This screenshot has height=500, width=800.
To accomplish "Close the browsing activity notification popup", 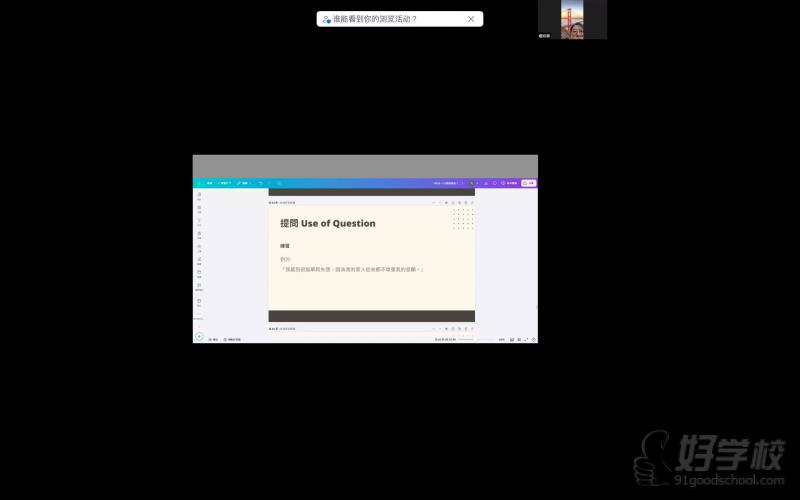I will coord(471,19).
